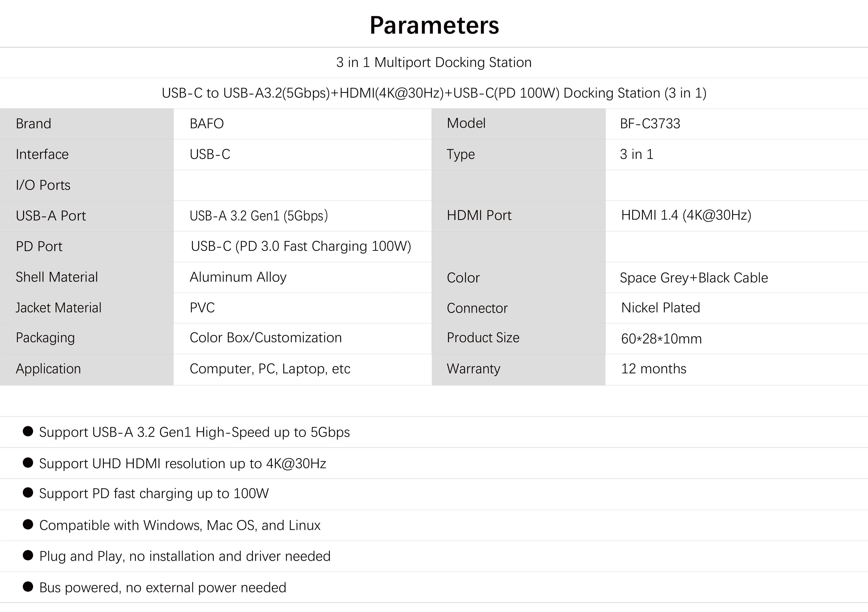The height and width of the screenshot is (612, 868).
Task: Click the bullet before 'Support USB-A 3.2 Gen1'
Action: point(28,432)
